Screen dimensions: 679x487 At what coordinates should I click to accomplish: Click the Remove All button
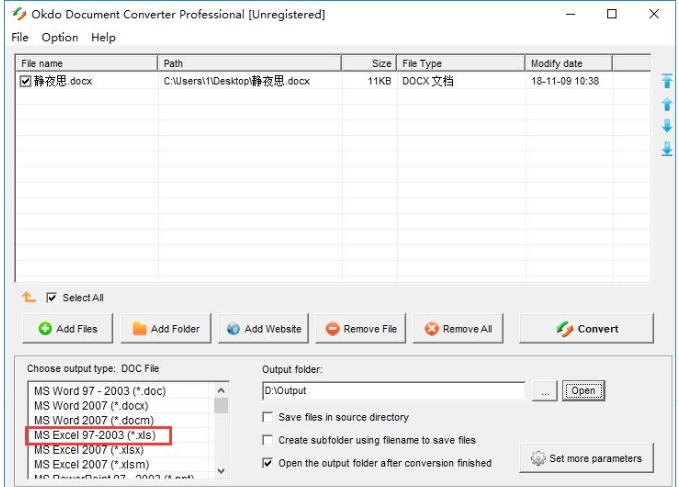(x=458, y=329)
